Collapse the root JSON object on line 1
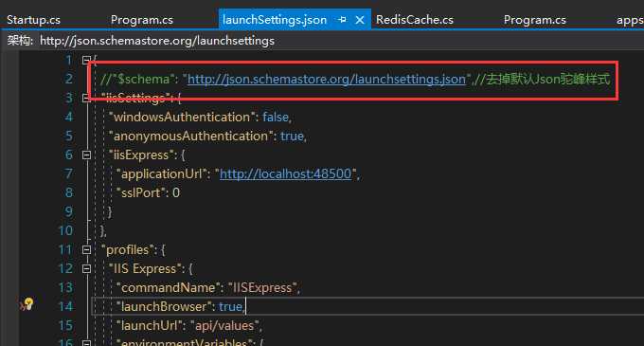This screenshot has height=346, width=644. (x=86, y=61)
